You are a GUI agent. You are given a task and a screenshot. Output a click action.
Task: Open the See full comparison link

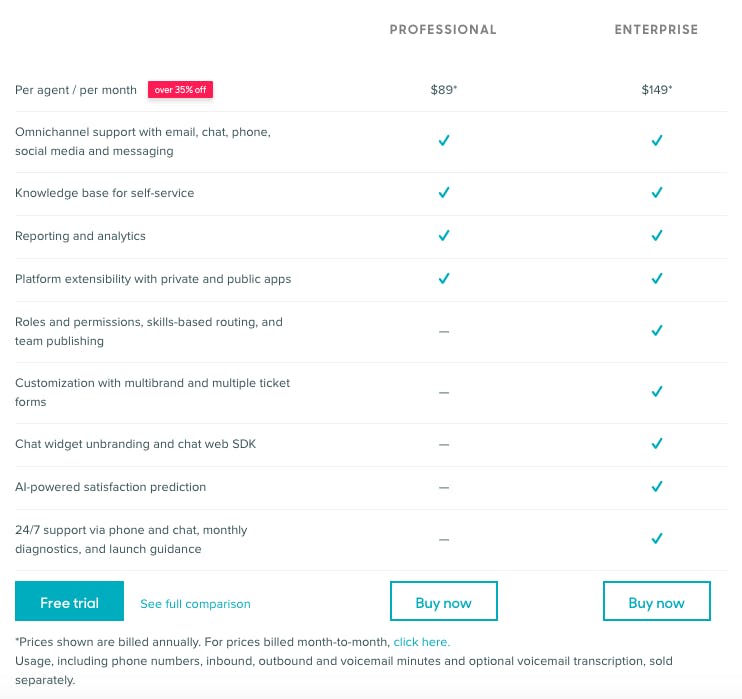point(195,604)
